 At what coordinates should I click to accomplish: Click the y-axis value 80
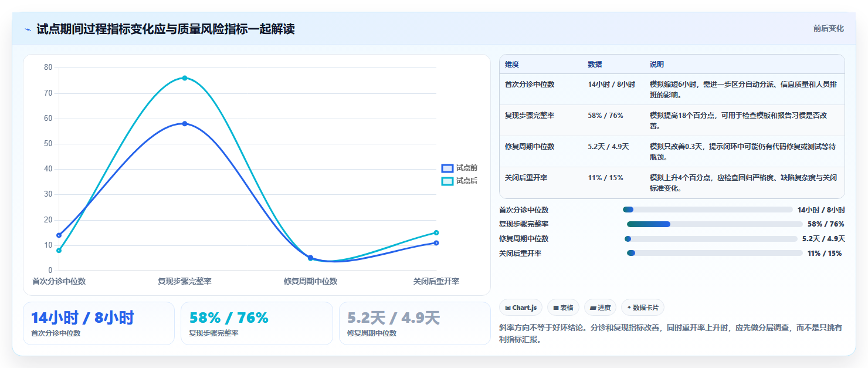(x=48, y=67)
